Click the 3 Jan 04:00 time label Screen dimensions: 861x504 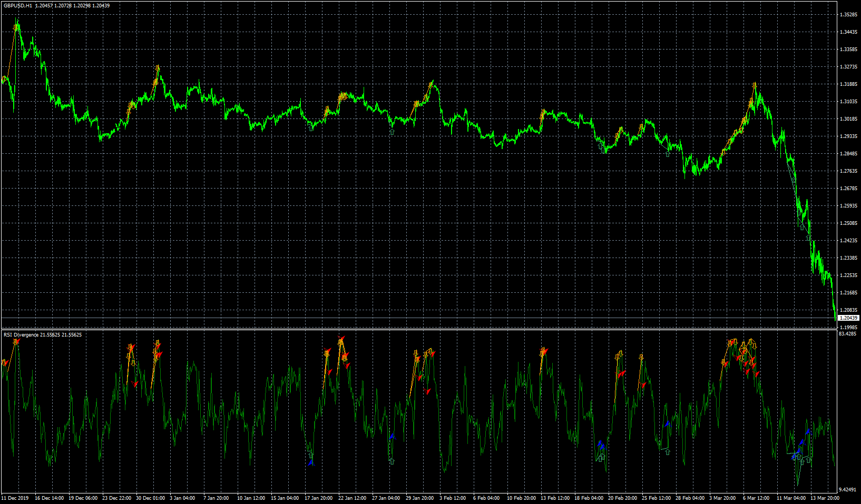tap(182, 498)
